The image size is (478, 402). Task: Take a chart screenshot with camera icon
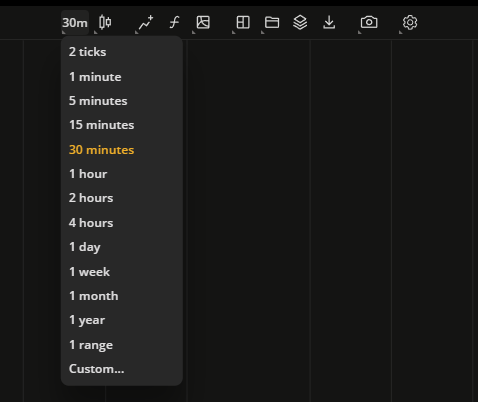pos(369,22)
